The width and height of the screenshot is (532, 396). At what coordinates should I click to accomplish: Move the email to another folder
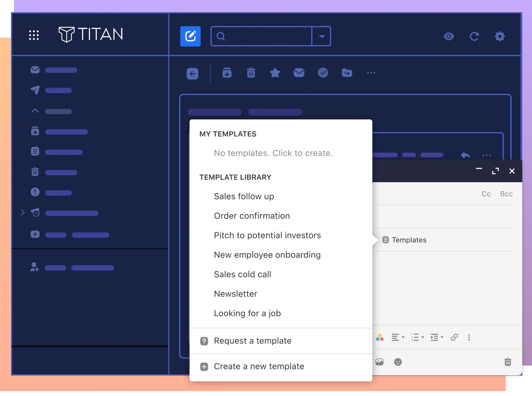tap(347, 73)
